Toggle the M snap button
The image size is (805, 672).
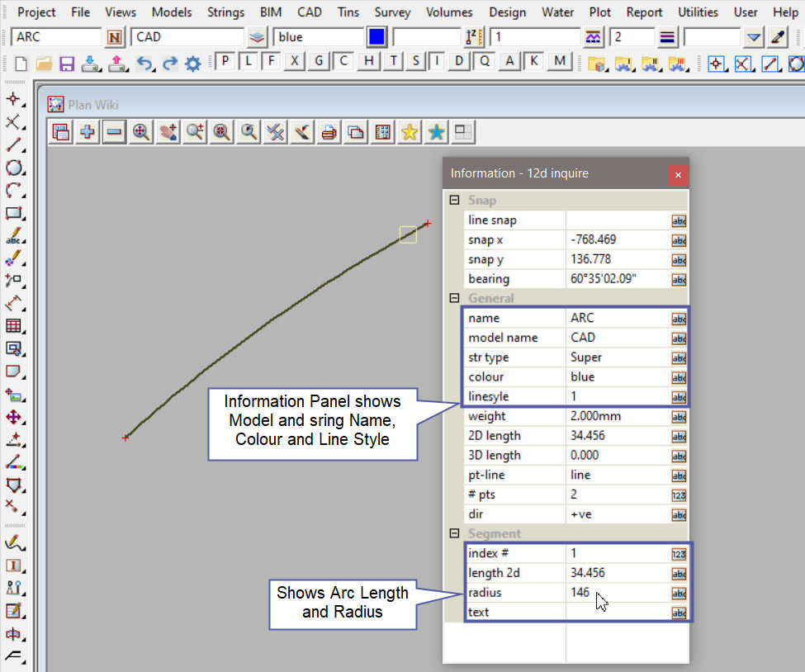[x=561, y=61]
